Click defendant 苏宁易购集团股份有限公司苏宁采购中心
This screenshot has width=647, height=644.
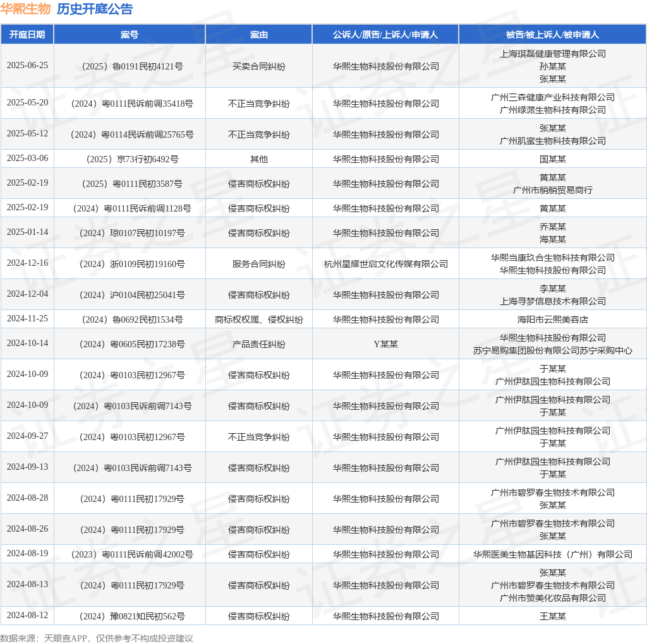(552, 350)
